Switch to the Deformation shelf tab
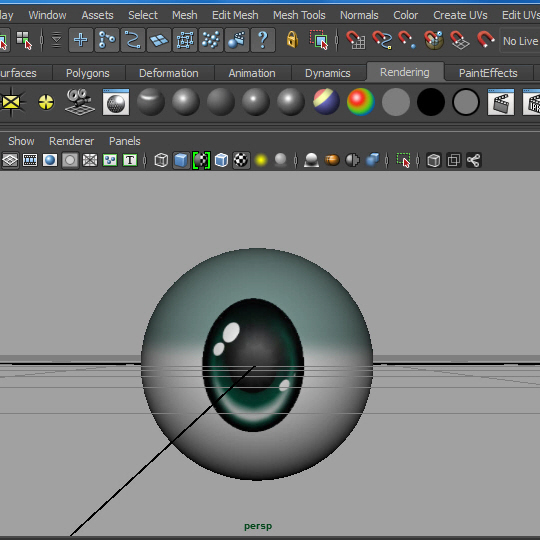540x540 pixels. point(169,73)
